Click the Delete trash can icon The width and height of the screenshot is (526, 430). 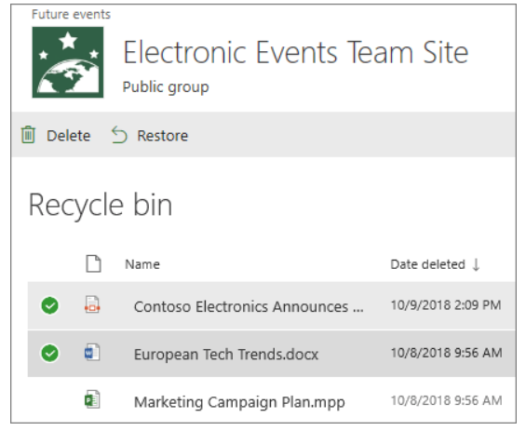pyautogui.click(x=28, y=135)
